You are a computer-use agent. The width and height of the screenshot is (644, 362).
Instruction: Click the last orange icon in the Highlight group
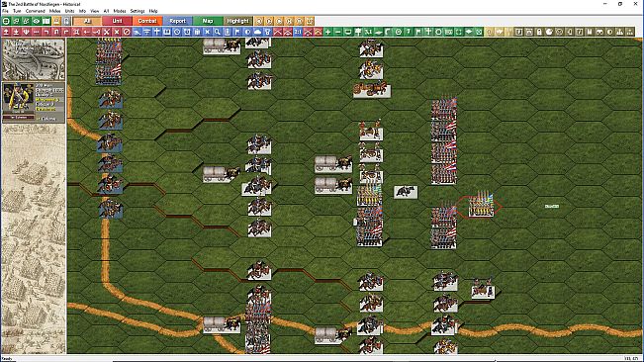tap(310, 21)
